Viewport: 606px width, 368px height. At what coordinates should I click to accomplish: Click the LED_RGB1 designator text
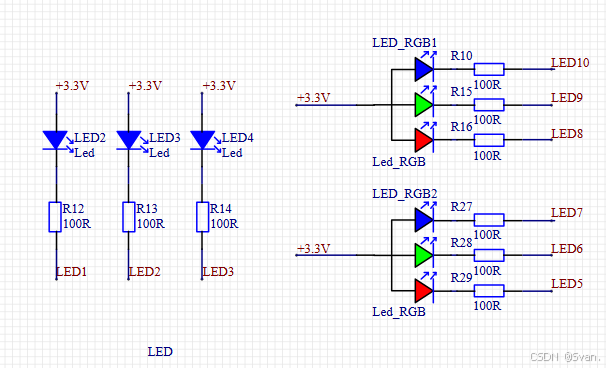pyautogui.click(x=405, y=43)
